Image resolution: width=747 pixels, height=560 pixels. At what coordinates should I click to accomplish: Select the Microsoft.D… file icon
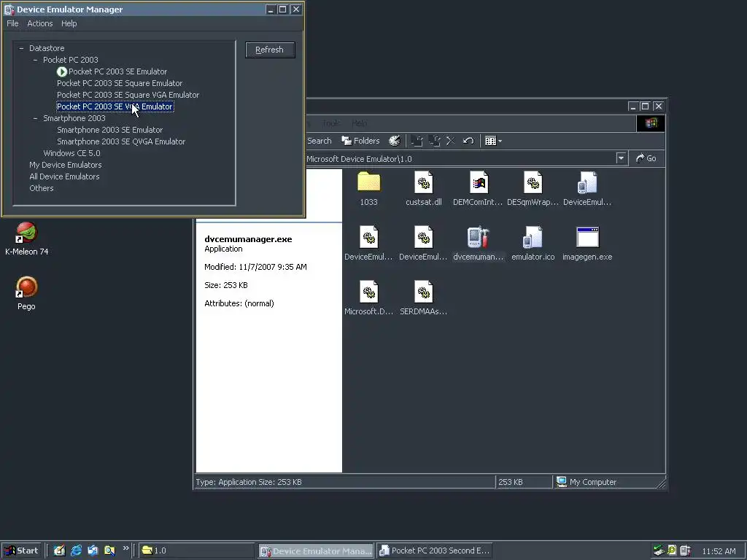click(x=368, y=292)
